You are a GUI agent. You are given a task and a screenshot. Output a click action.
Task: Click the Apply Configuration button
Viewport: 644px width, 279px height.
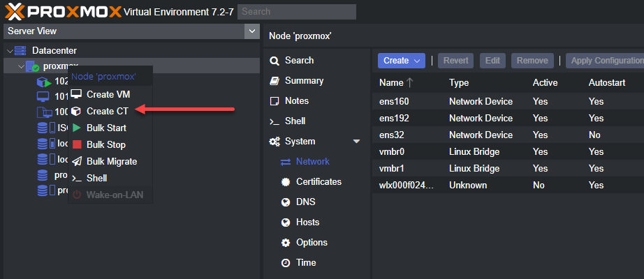coord(605,61)
